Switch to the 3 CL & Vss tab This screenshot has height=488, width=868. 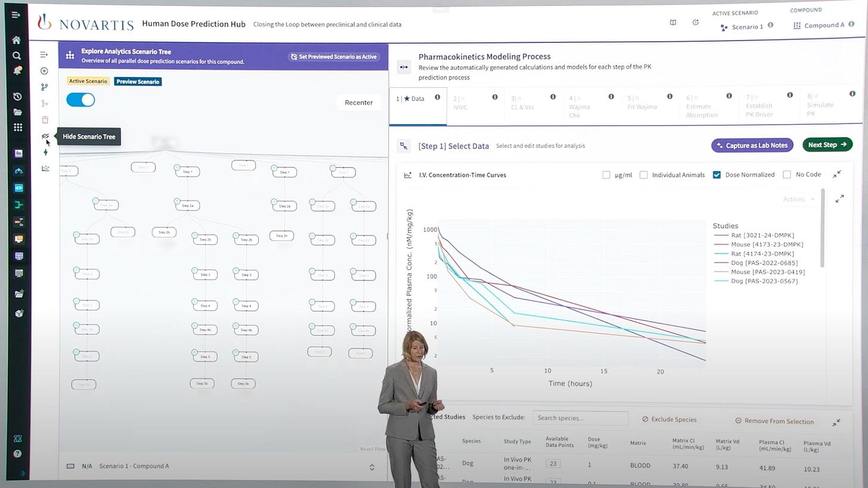pyautogui.click(x=534, y=106)
